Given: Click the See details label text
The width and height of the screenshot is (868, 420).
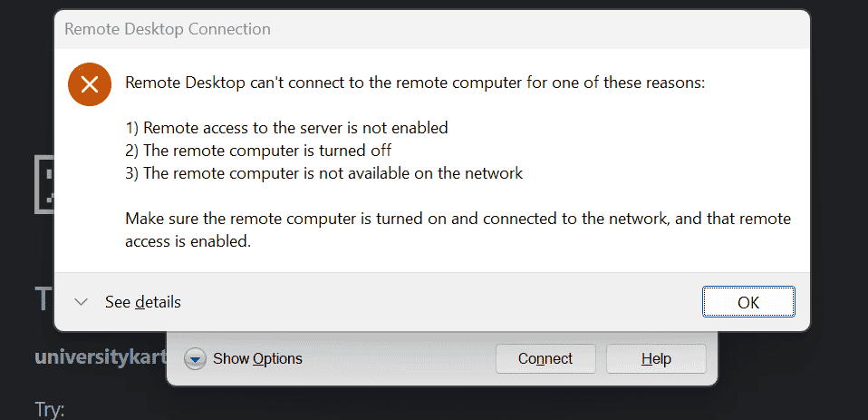Looking at the screenshot, I should (x=143, y=302).
